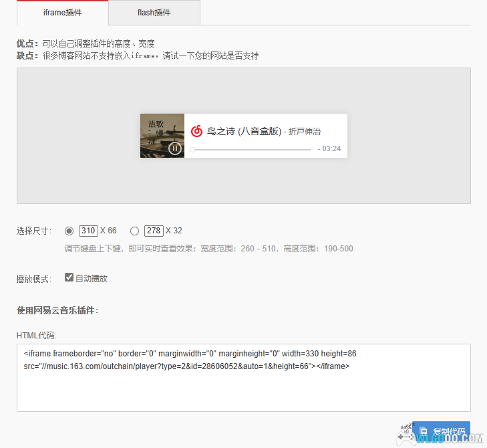This screenshot has width=487, height=448.
Task: Pause the song with the player's pause button
Action: (175, 148)
